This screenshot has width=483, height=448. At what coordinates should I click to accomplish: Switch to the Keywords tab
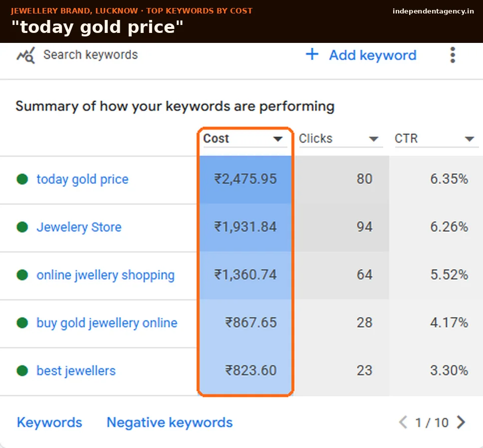(x=49, y=423)
